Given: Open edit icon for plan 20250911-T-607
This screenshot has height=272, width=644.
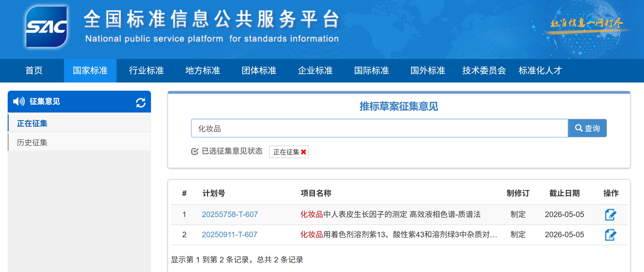Looking at the screenshot, I should [x=610, y=235].
